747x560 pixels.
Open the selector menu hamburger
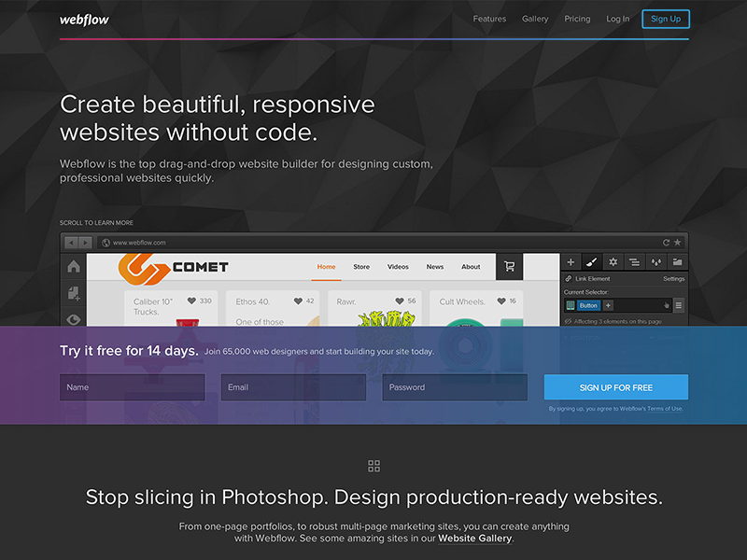tap(679, 305)
